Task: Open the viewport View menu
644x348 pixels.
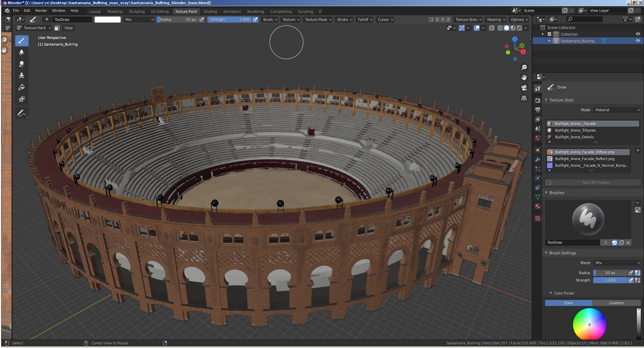Action: coord(68,28)
